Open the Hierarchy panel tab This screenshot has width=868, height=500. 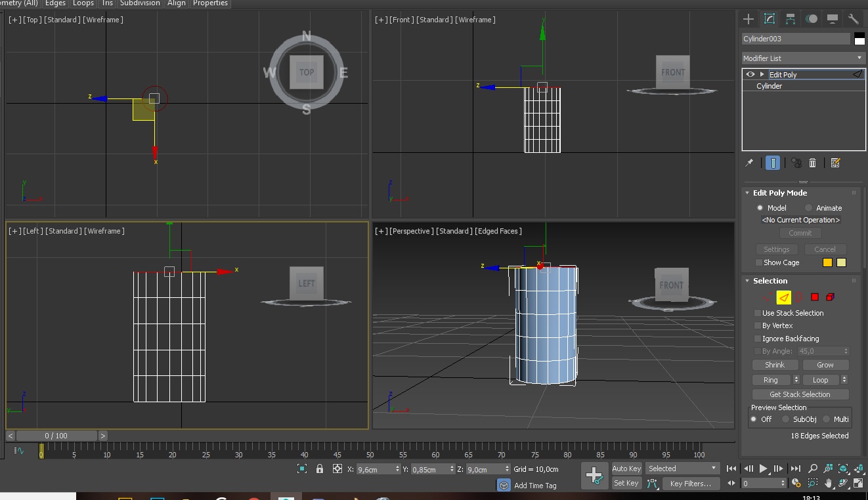point(791,19)
